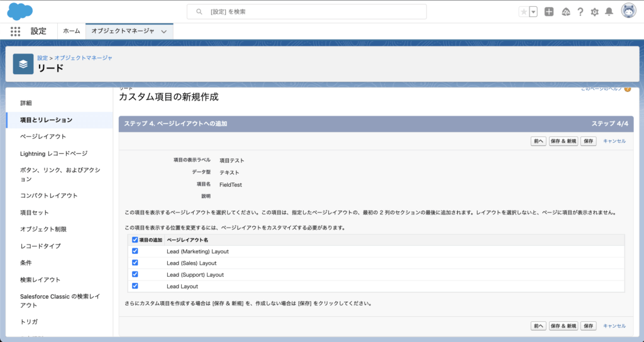Open the setup gear icon

pyautogui.click(x=595, y=12)
